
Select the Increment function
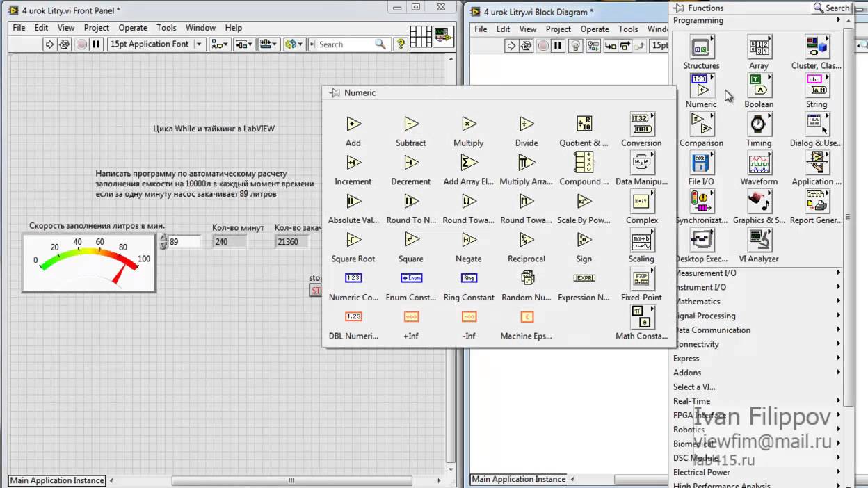coord(353,163)
